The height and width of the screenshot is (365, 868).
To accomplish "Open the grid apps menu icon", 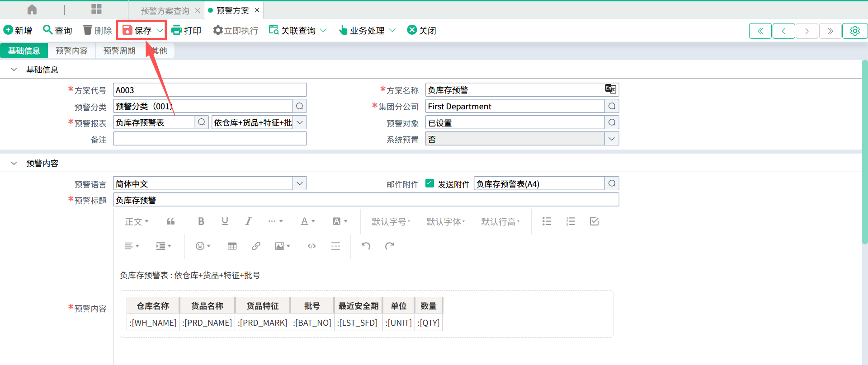I will [x=96, y=9].
